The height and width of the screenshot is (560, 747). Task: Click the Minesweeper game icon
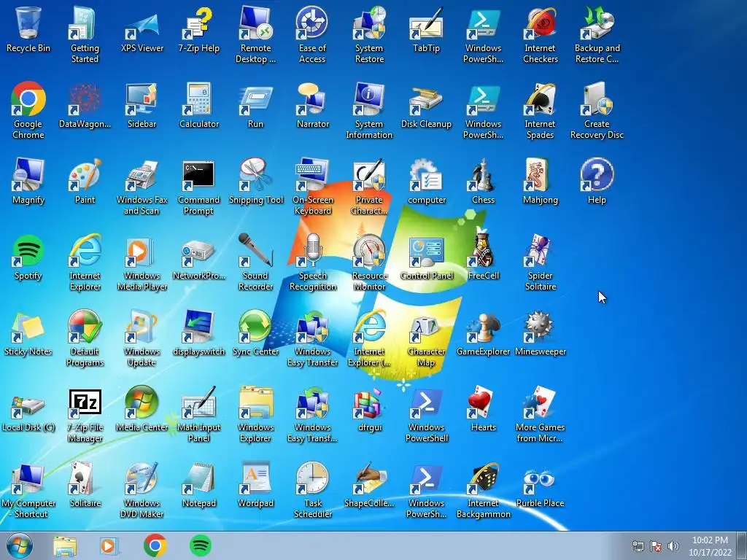pyautogui.click(x=541, y=332)
